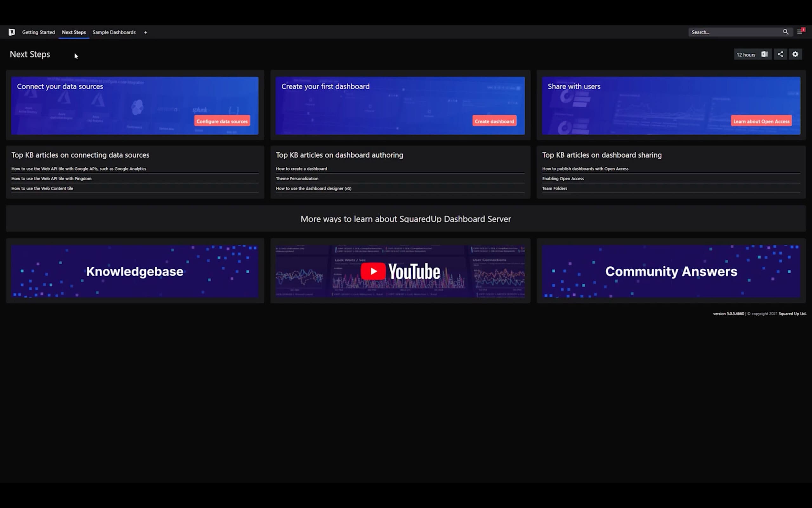Click Top KB articles on dashboard sharing heading

coord(602,155)
